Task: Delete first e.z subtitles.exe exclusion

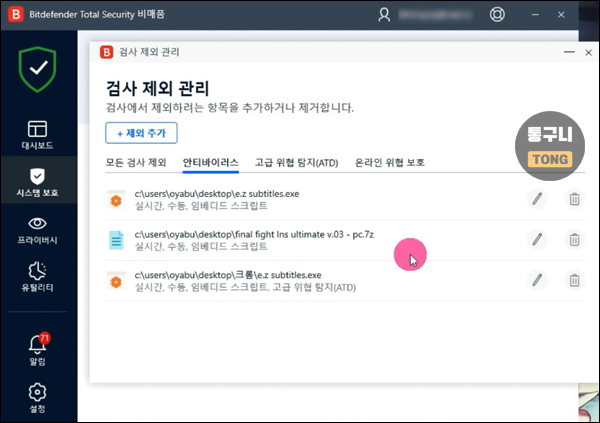Action: pyautogui.click(x=574, y=199)
